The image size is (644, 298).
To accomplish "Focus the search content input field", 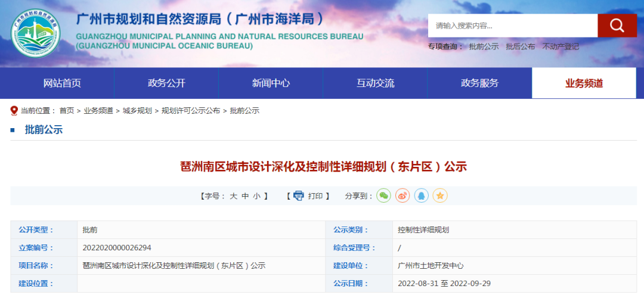I will pos(513,26).
